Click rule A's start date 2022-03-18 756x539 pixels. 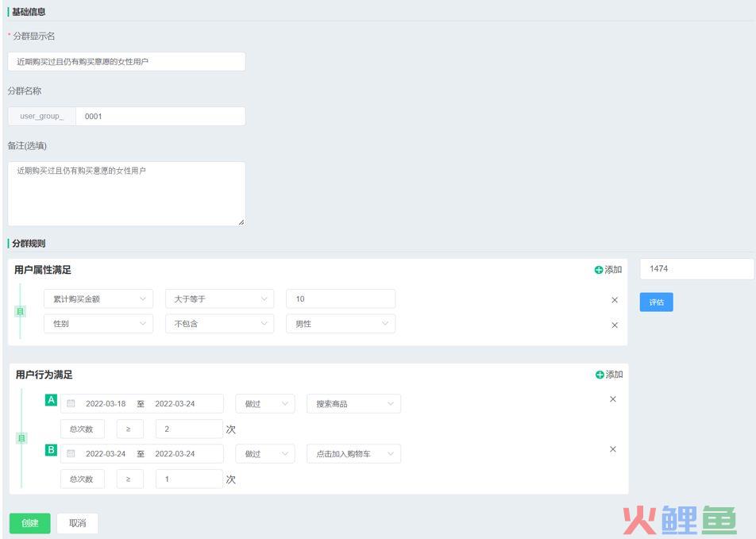[106, 404]
